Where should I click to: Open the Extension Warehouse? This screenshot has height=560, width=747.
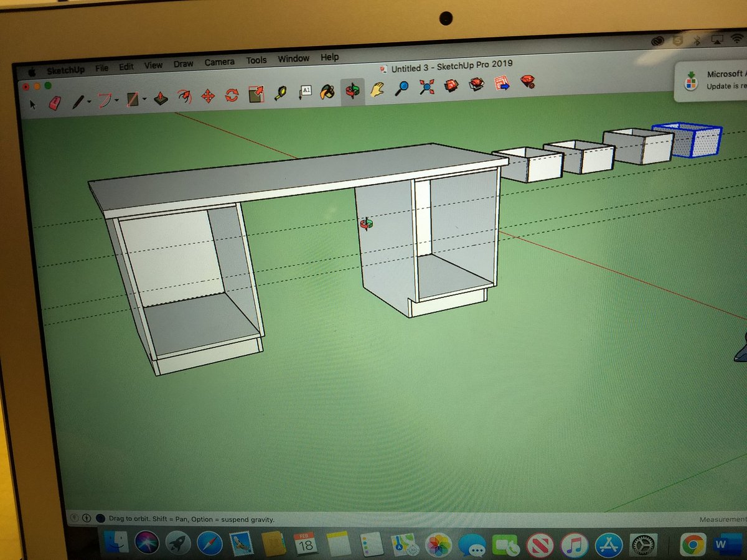477,84
